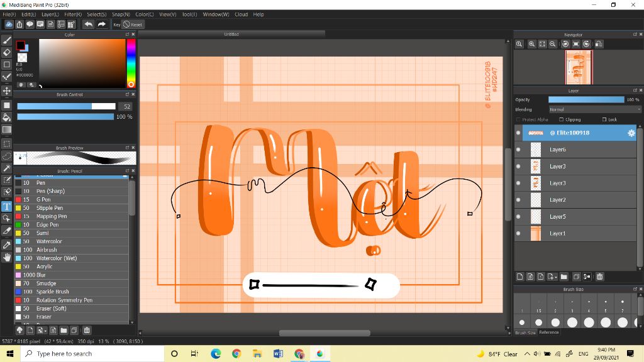The height and width of the screenshot is (362, 644).
Task: Click Navigator fit-to-window icon
Action: coord(542,44)
